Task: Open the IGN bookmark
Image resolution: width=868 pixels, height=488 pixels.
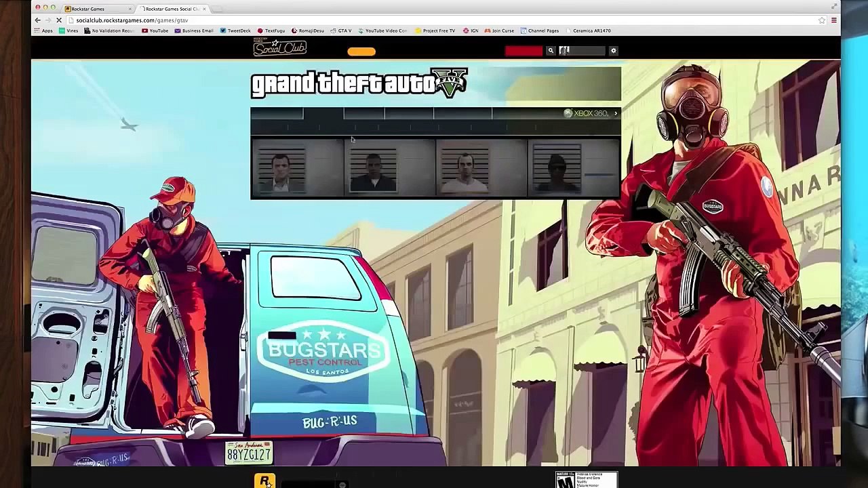Action: point(471,30)
